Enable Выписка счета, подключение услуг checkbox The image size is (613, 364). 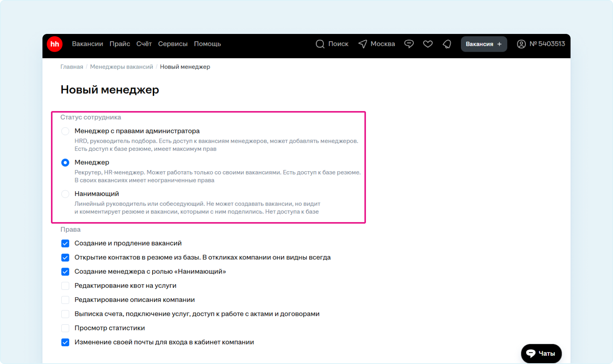(x=65, y=314)
